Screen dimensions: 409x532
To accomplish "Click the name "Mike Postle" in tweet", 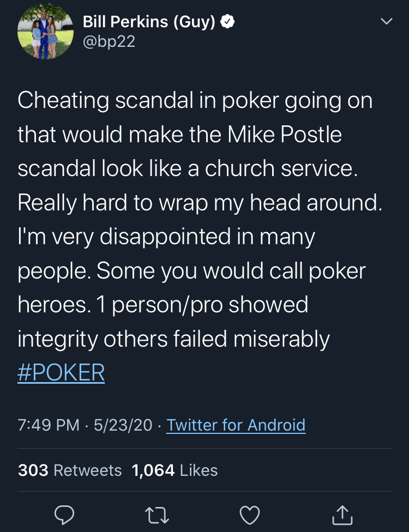I will [x=290, y=135].
